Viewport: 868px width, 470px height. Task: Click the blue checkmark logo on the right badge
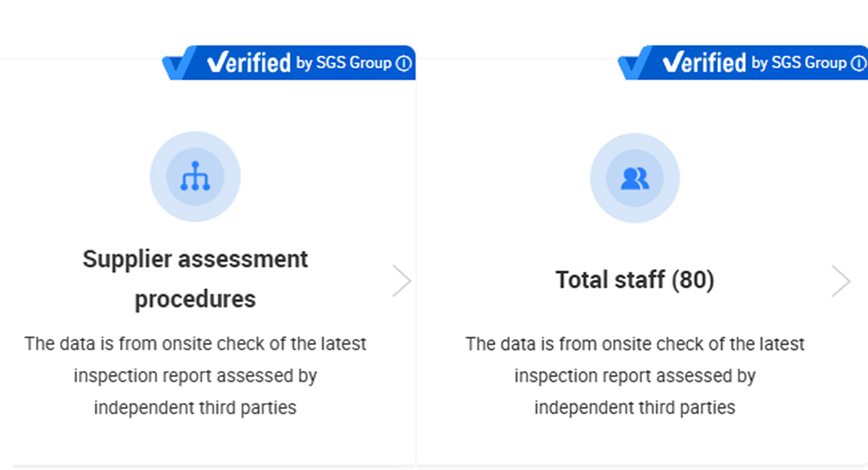click(x=633, y=64)
